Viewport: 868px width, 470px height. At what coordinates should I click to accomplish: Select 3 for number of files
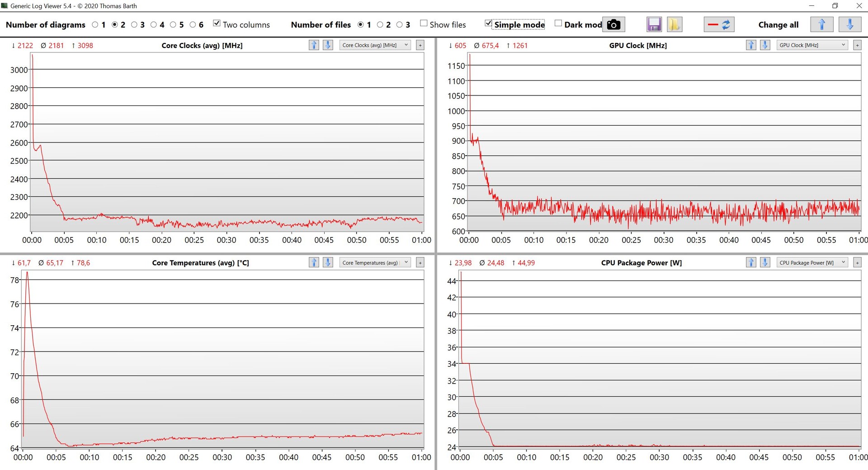400,25
